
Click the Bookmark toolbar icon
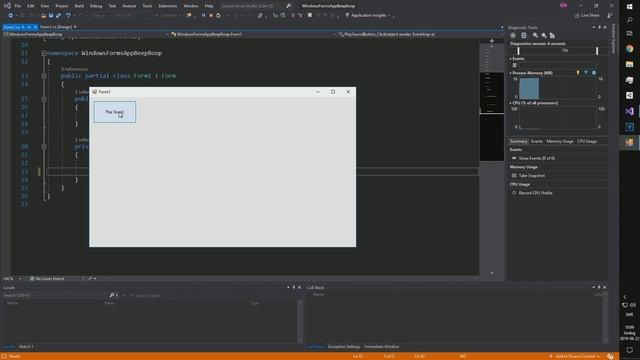310,16
